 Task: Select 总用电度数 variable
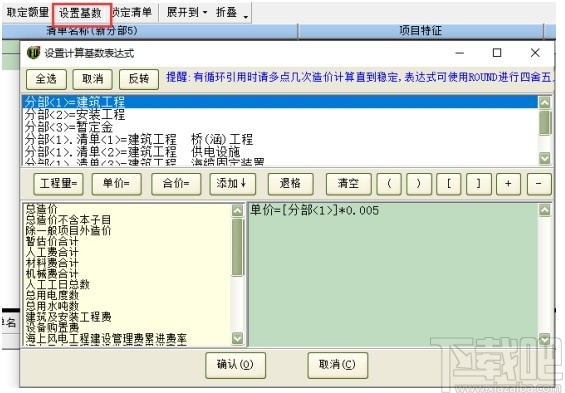tap(52, 295)
